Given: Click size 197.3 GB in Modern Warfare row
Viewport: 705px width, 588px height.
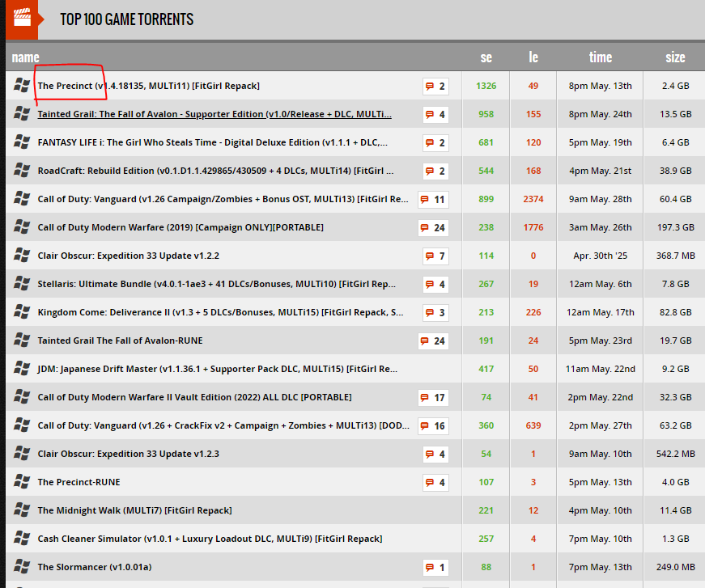Looking at the screenshot, I should (x=675, y=227).
